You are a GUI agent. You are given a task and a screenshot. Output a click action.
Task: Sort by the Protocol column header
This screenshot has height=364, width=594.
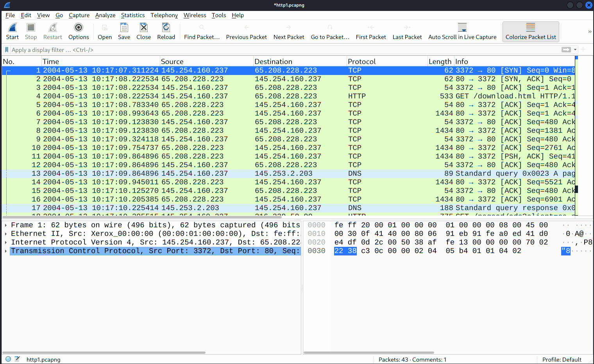coord(387,61)
